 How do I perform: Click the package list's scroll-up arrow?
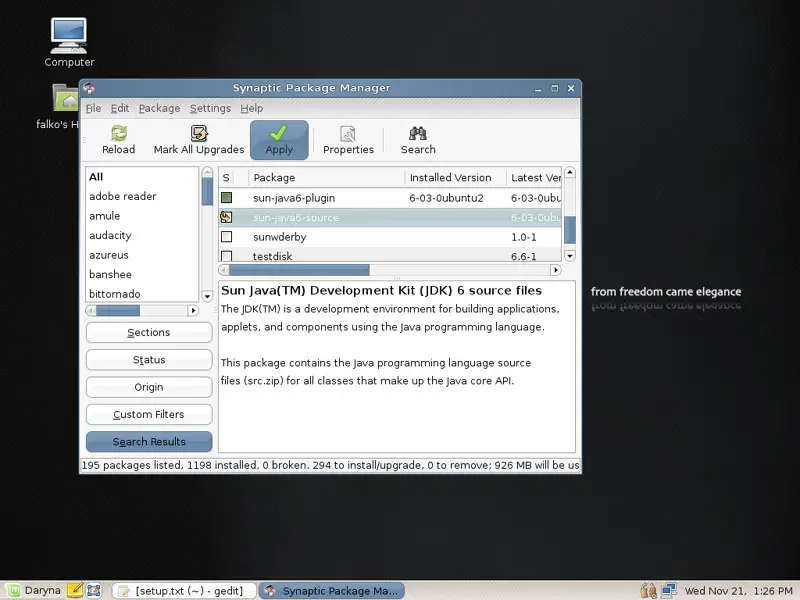570,172
